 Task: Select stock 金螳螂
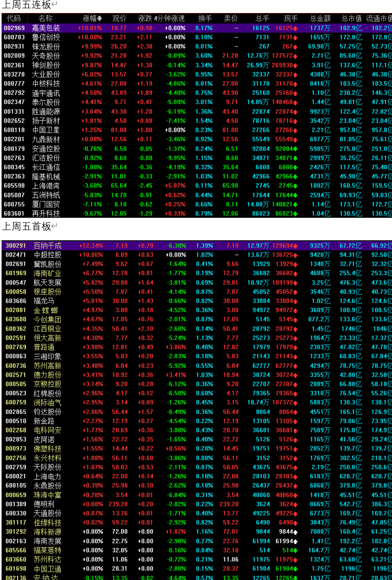coord(46,310)
